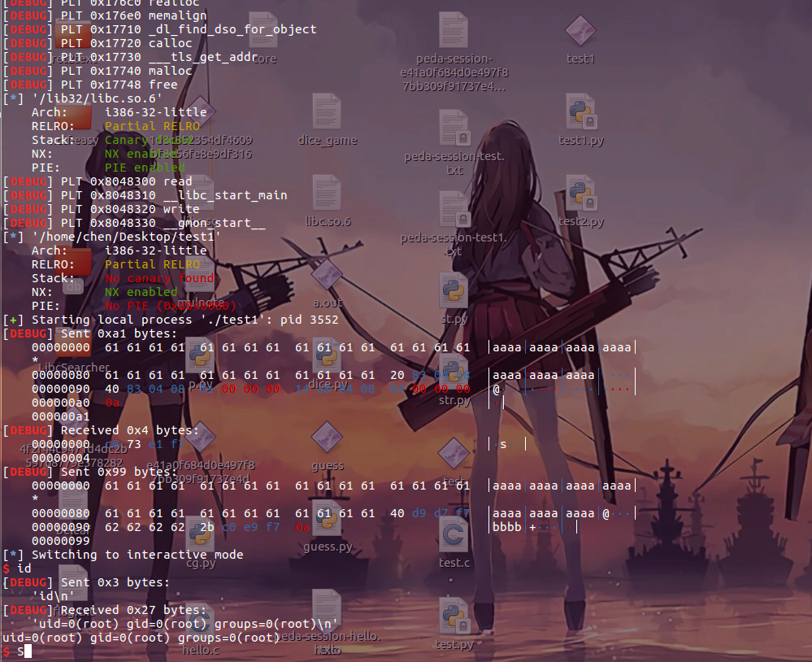Click the "'id\n'" sent payload text
Screen dimensions: 812x662
click(x=54, y=596)
